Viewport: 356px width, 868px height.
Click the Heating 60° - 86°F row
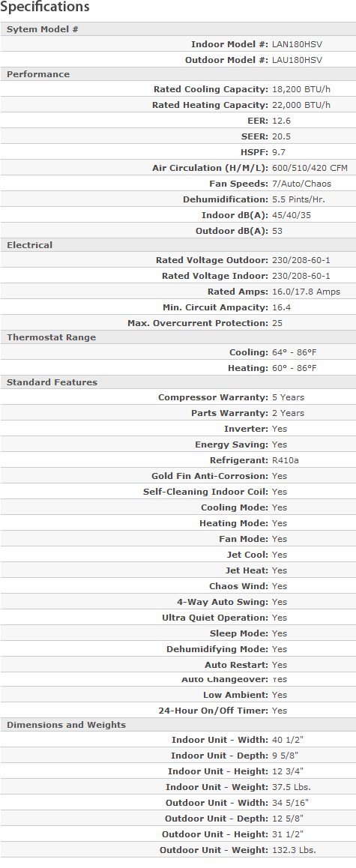178,367
